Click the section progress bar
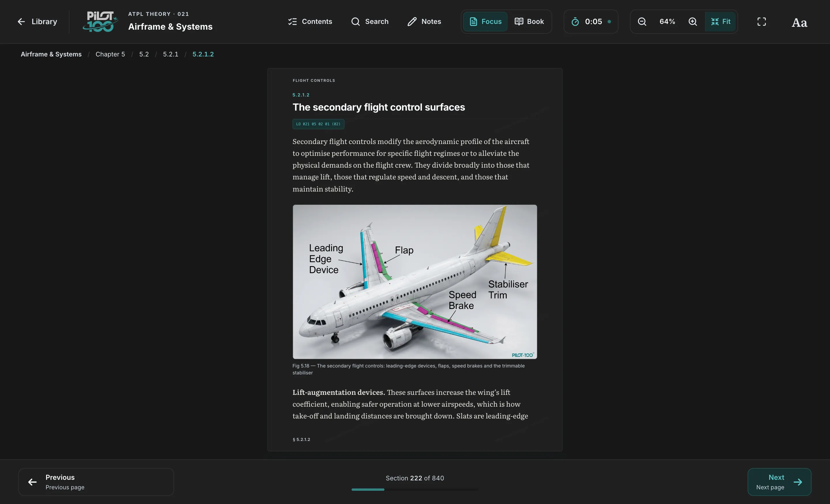The width and height of the screenshot is (830, 504). coord(415,490)
